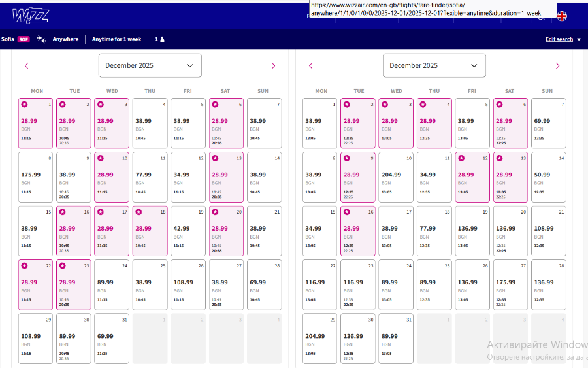Select December 4 in right calendar
Image resolution: width=588 pixels, height=368 pixels.
[434, 124]
